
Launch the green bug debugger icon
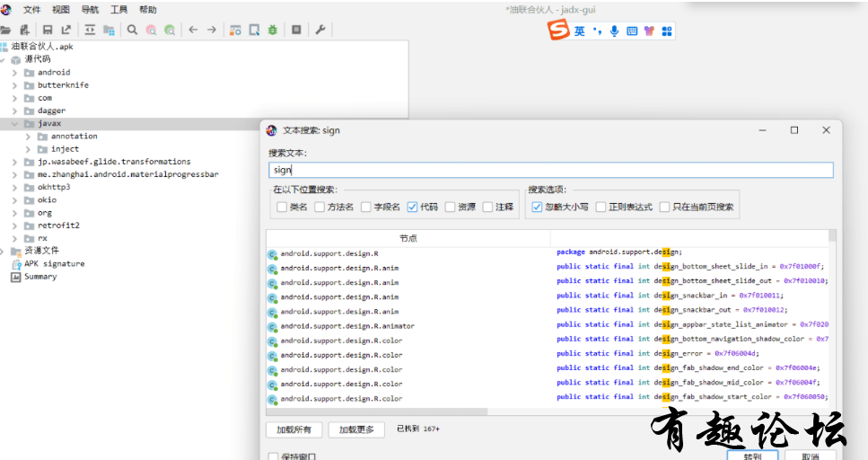(x=272, y=30)
